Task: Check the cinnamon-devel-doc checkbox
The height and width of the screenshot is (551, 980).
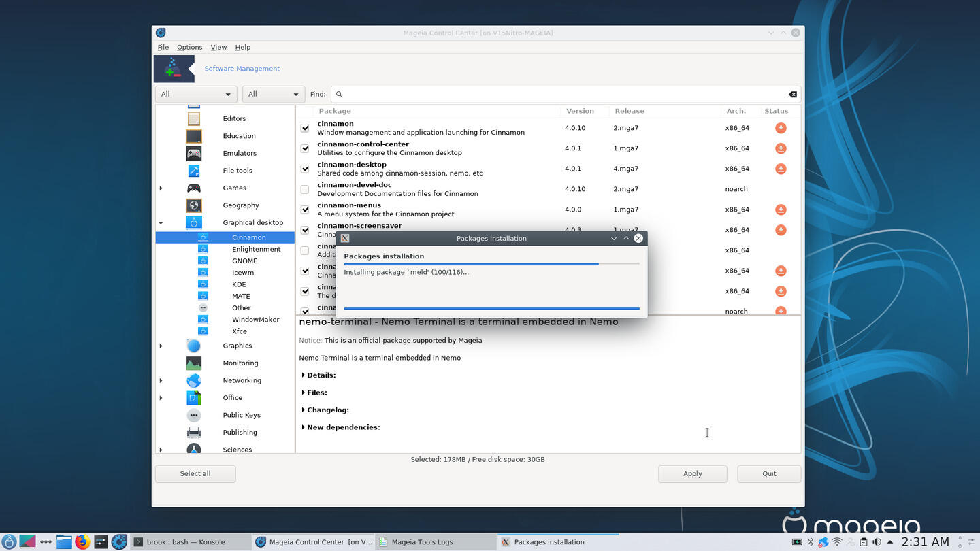Action: click(305, 189)
